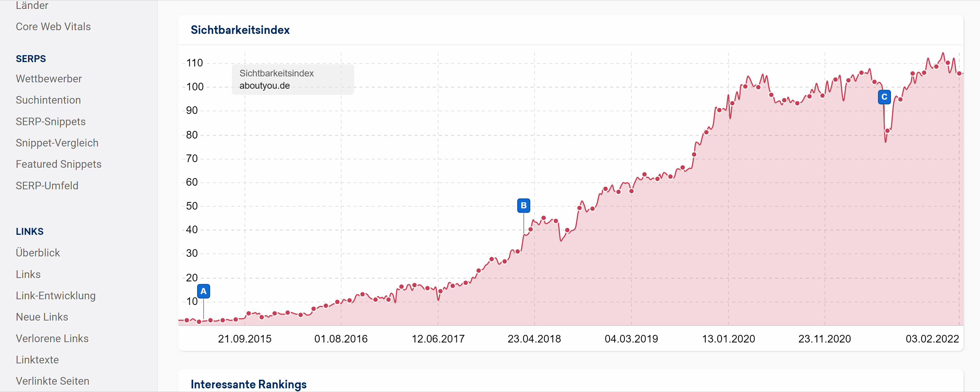Screen dimensions: 980x392
Task: Show Verlorene Links report
Action: tap(52, 338)
